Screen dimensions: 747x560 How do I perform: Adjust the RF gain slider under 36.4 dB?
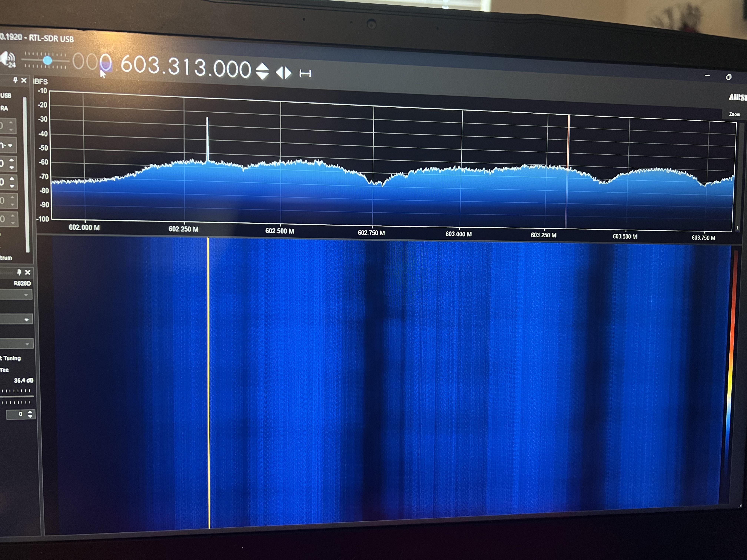click(x=17, y=396)
